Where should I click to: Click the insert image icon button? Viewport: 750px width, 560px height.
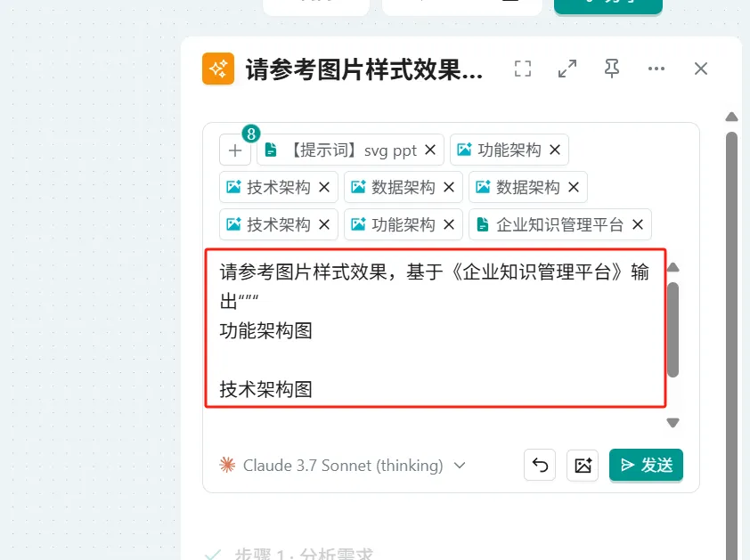click(583, 465)
